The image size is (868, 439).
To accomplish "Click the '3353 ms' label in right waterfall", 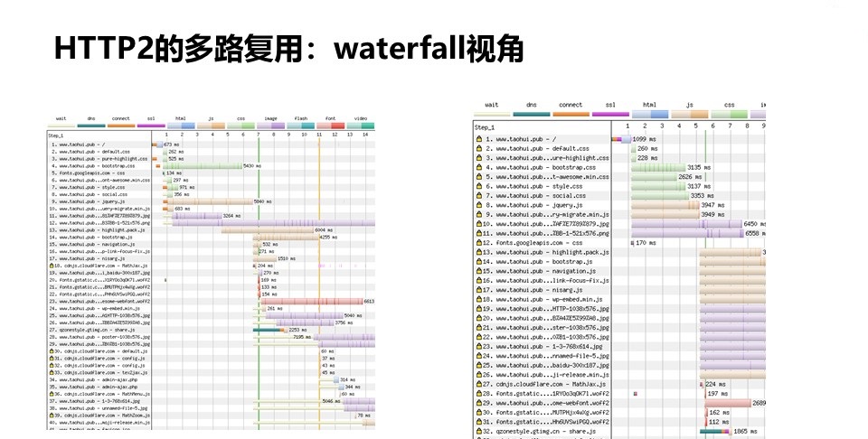I will pos(702,196).
